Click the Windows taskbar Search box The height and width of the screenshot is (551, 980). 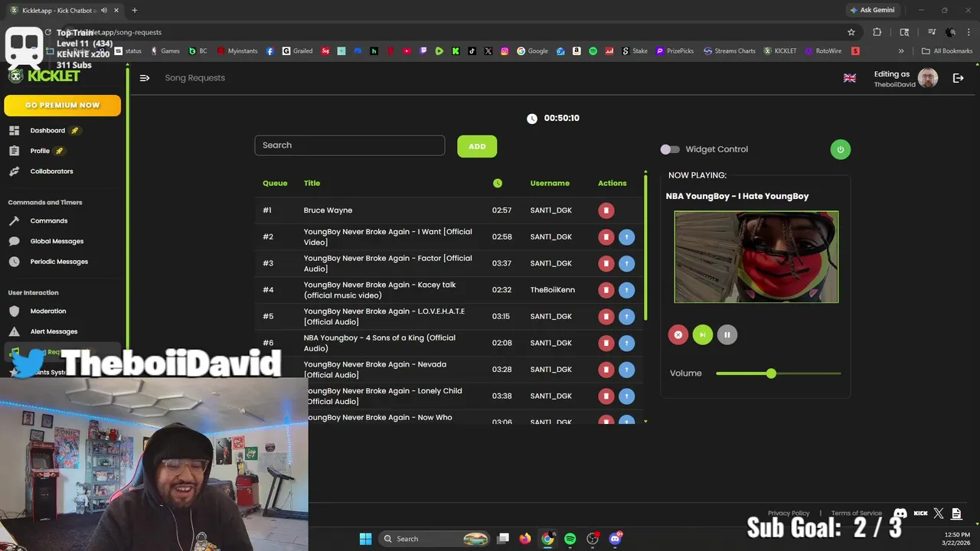(x=434, y=539)
